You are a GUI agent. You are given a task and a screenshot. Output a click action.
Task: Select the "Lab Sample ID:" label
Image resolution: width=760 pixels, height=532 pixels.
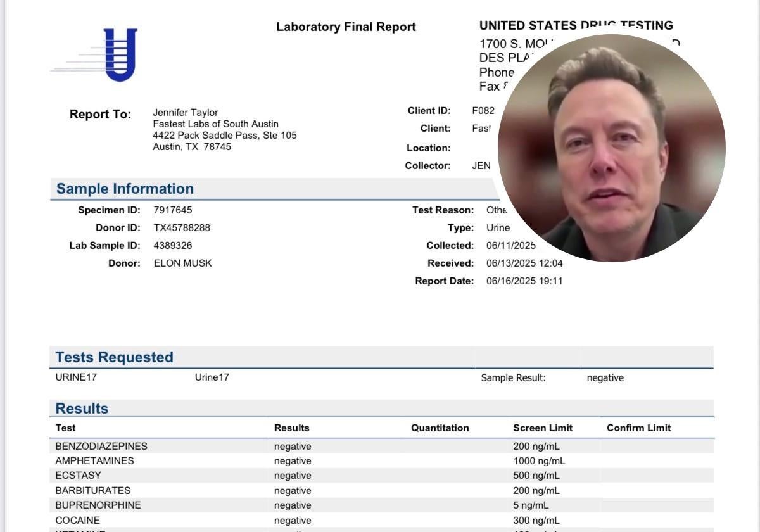click(x=105, y=246)
